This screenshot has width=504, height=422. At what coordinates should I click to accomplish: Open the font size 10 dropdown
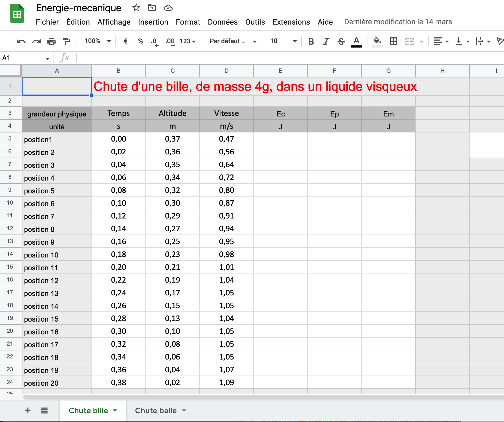(x=283, y=41)
